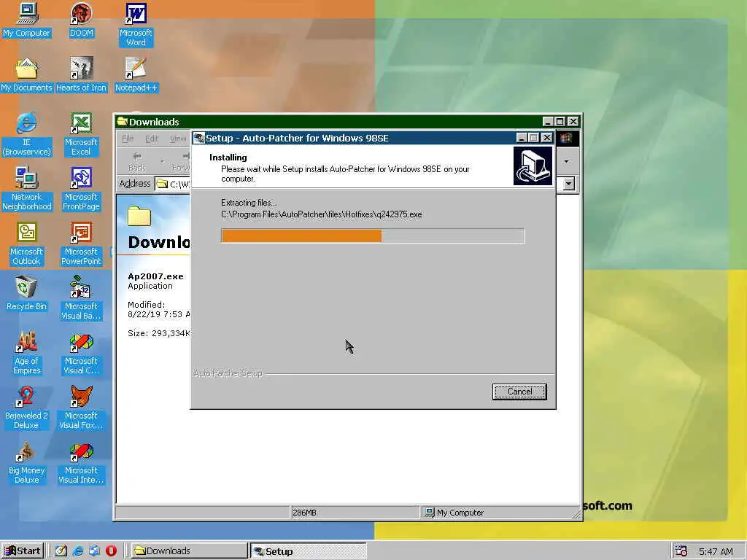Open the My Computer desktop icon
The width and height of the screenshot is (747, 560).
pos(27,20)
